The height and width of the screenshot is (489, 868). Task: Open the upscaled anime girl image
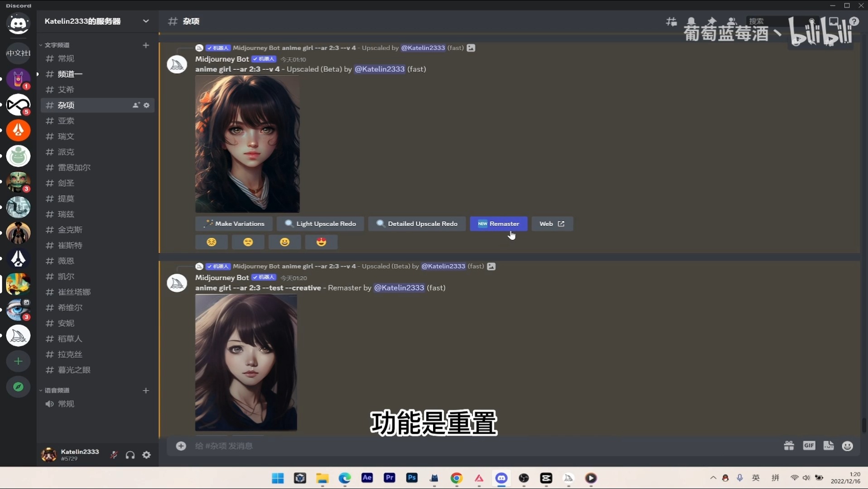247,144
